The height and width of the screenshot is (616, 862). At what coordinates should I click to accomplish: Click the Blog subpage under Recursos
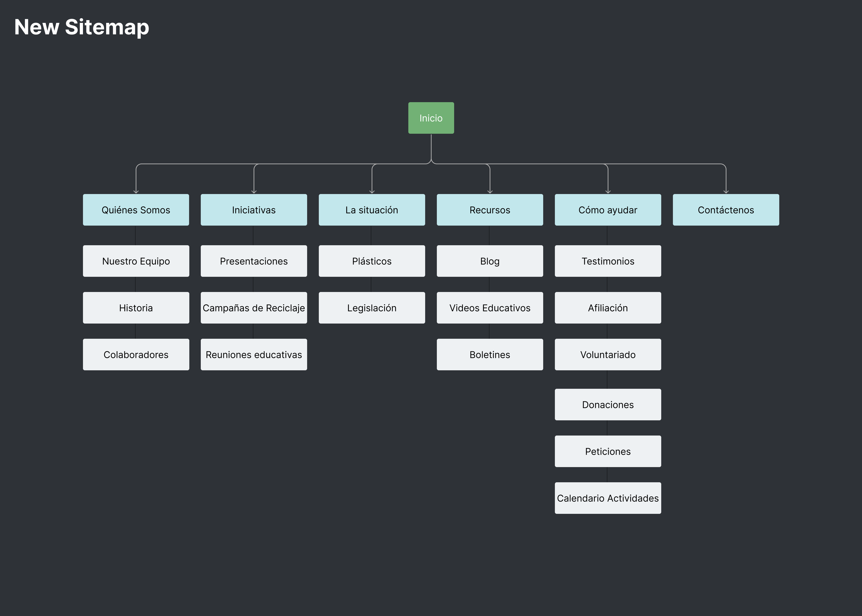pyautogui.click(x=490, y=261)
